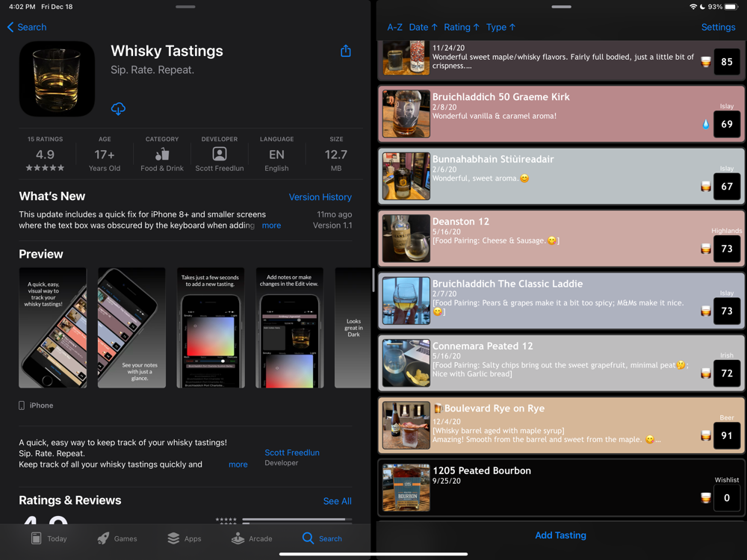Sort the tastings by Type

500,27
